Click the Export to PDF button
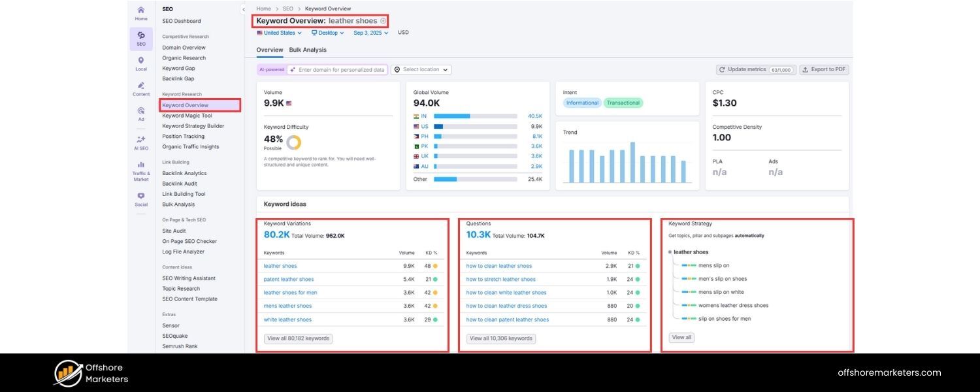 (825, 70)
